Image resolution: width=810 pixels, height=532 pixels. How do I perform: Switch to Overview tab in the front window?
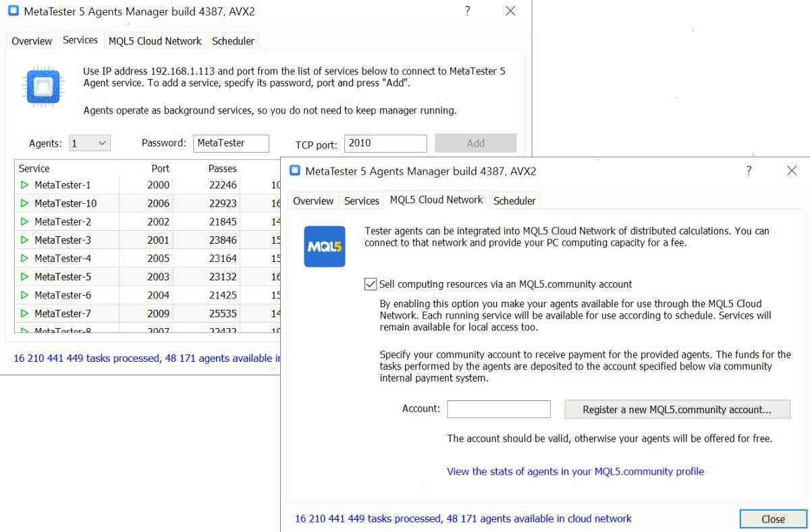(313, 201)
